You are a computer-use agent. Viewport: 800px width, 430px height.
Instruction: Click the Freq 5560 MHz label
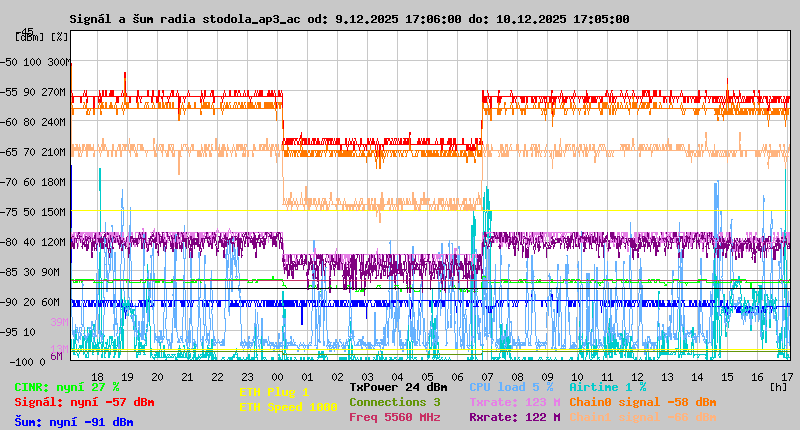click(394, 417)
